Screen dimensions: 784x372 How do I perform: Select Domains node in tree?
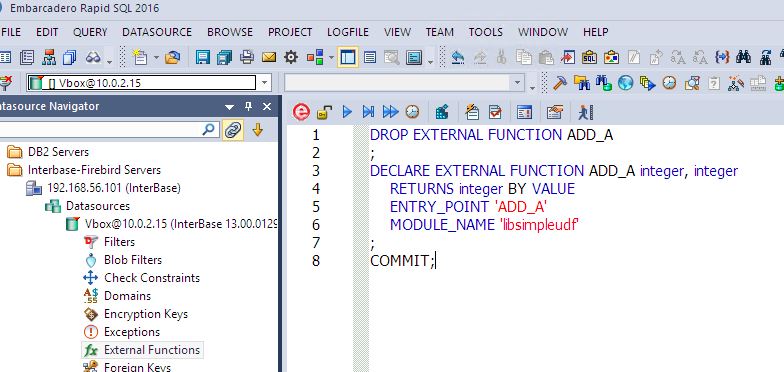(127, 296)
